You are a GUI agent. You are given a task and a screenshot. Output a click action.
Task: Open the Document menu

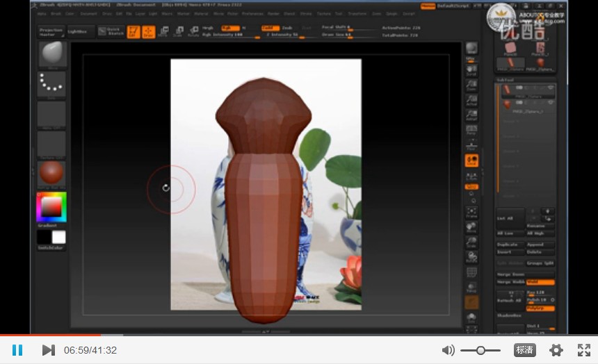(x=88, y=14)
